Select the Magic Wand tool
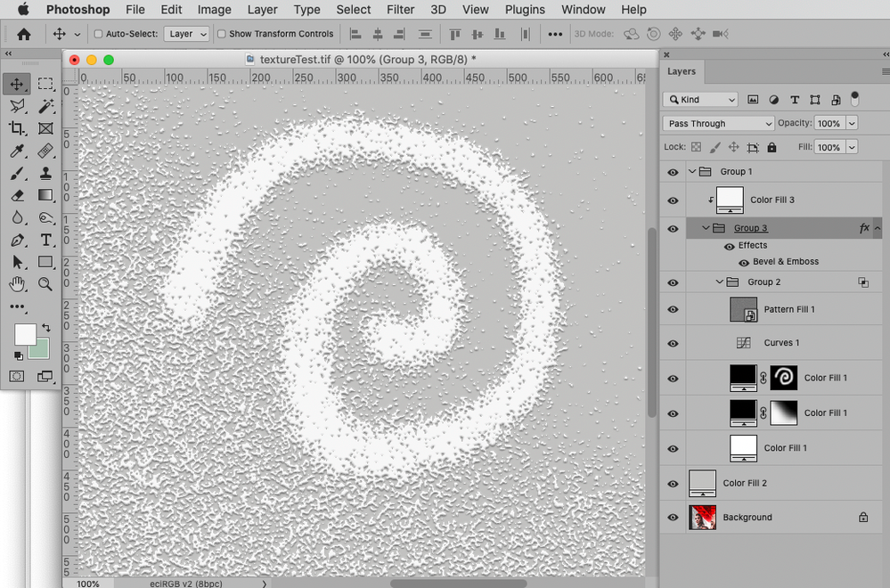This screenshot has width=890, height=588. (45, 106)
